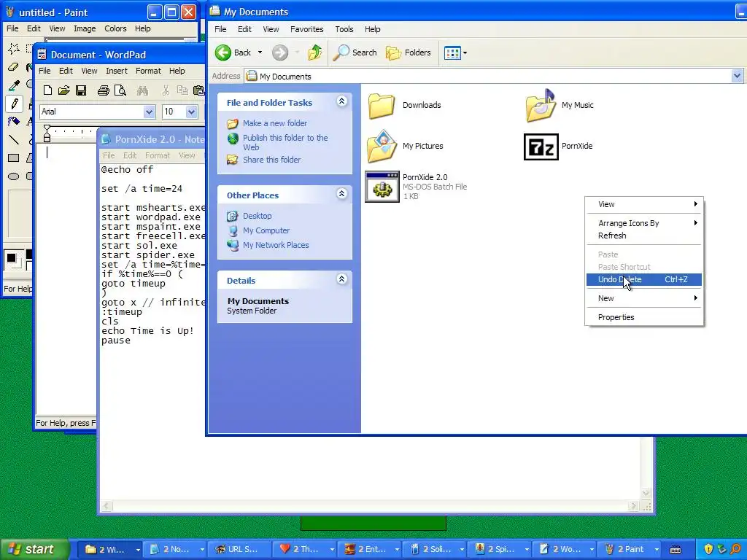747x560 pixels.
Task: Expand Arrange Icons By submenu
Action: (644, 223)
